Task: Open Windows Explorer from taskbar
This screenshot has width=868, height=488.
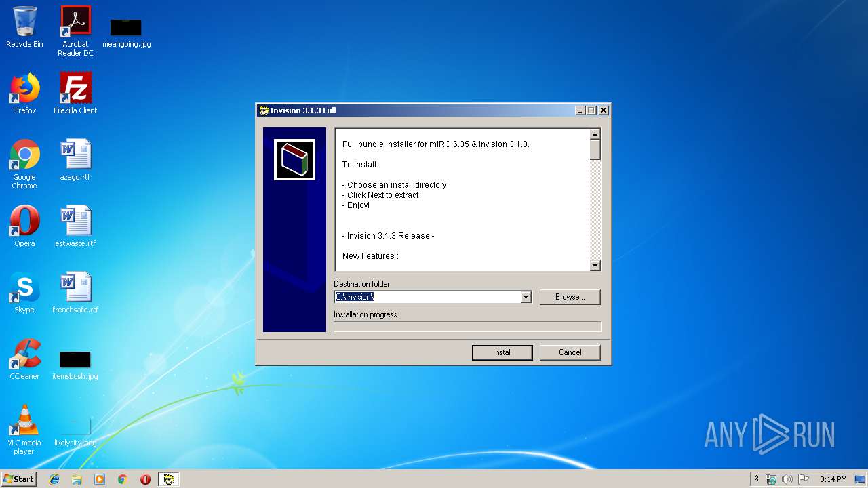Action: coord(77,479)
